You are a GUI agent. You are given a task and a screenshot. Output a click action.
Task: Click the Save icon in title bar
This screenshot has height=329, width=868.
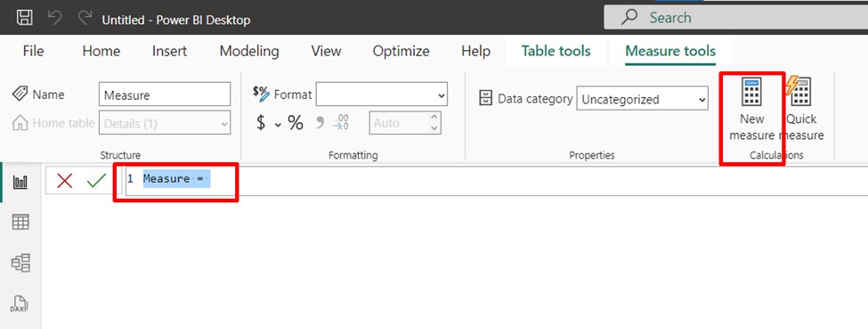click(x=24, y=19)
